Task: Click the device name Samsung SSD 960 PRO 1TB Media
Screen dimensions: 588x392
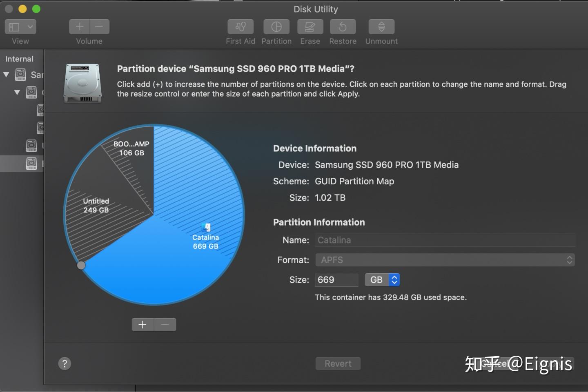Action: click(387, 165)
